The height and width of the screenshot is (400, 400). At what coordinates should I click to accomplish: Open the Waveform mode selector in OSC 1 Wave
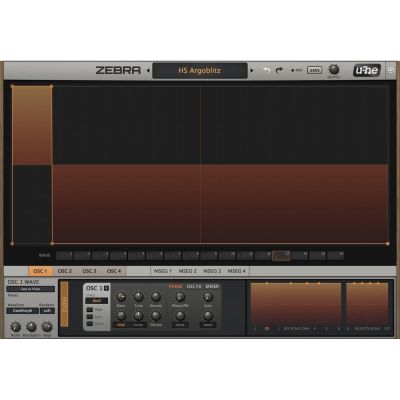click(x=23, y=311)
